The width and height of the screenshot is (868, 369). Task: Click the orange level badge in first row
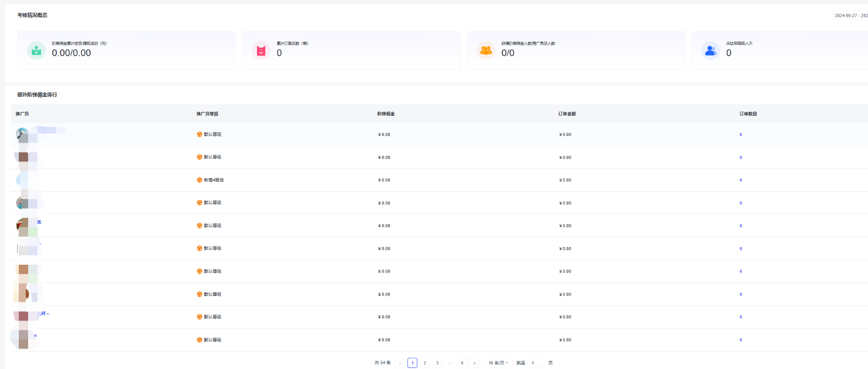coord(200,134)
